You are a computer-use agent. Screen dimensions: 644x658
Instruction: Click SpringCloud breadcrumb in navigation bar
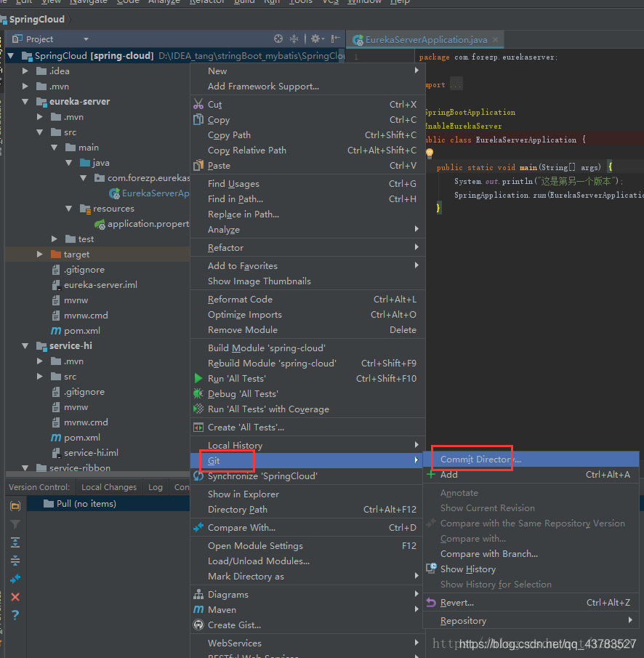click(x=37, y=20)
